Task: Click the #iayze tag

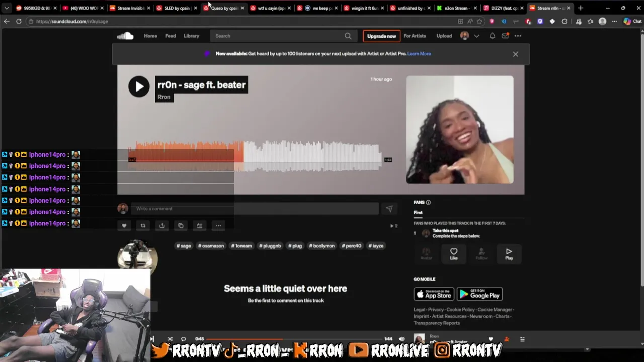Action: pyautogui.click(x=376, y=246)
